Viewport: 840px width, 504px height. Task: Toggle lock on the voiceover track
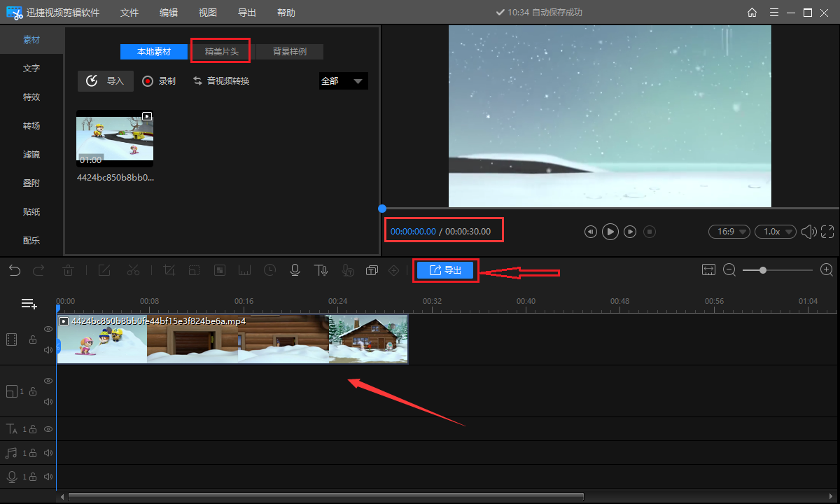pyautogui.click(x=33, y=477)
